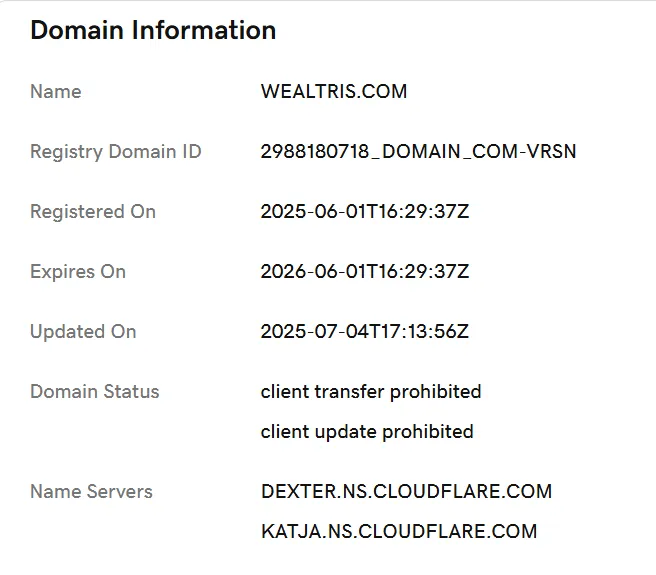Click the Updated On label
Screen dimensions: 656x575
click(x=83, y=332)
